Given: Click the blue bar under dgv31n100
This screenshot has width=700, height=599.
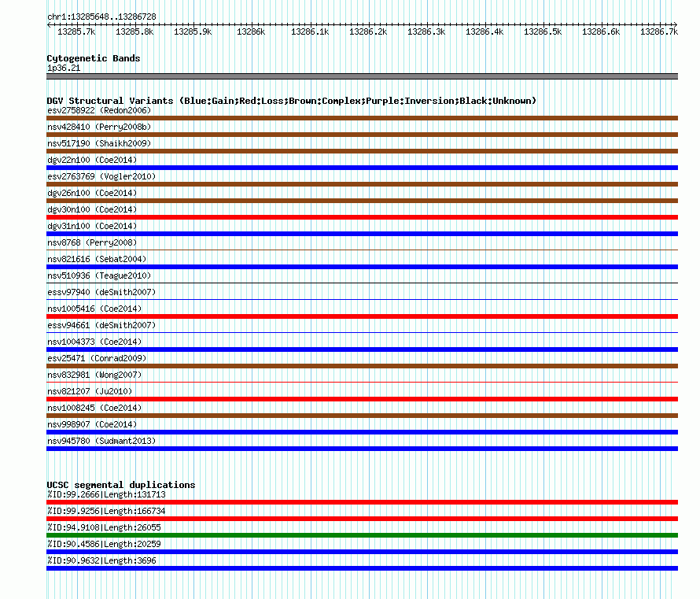Looking at the screenshot, I should pyautogui.click(x=362, y=234).
